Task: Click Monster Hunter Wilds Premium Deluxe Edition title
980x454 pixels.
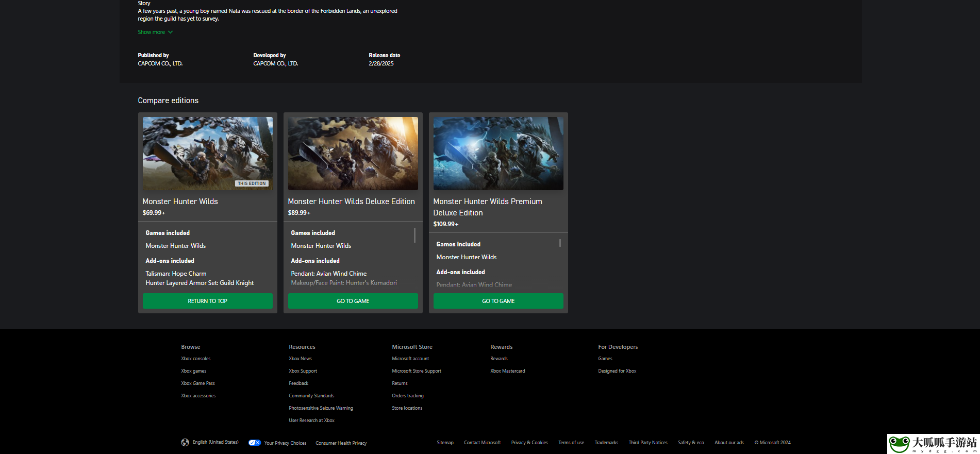Action: (x=488, y=207)
